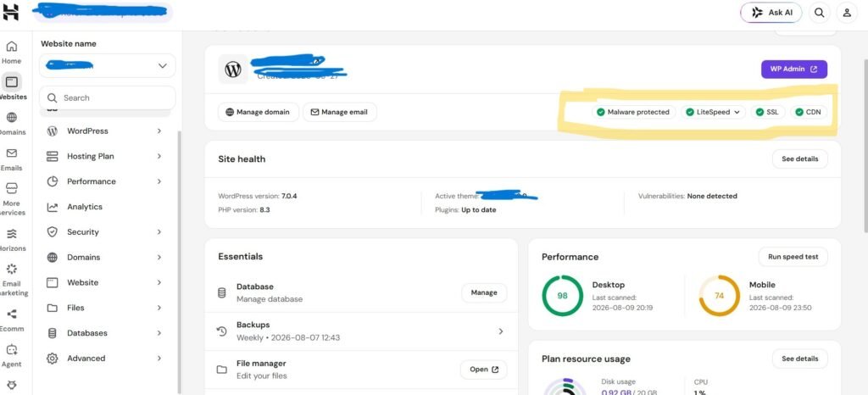Expand the Files menu chevron

click(x=159, y=308)
